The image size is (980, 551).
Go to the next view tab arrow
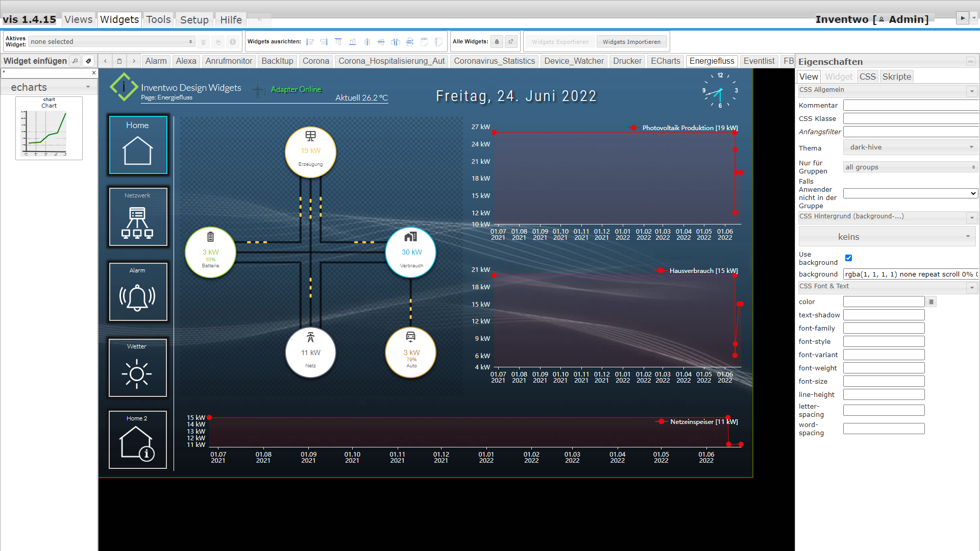click(x=134, y=61)
